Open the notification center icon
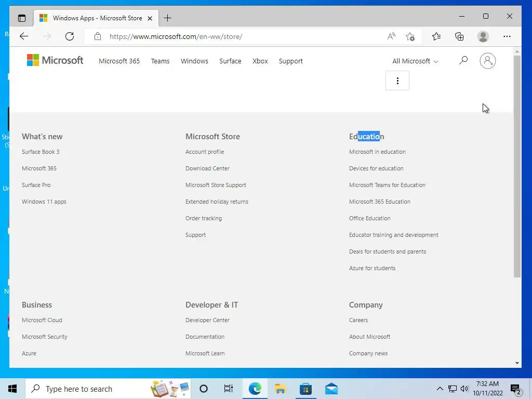 [516, 389]
